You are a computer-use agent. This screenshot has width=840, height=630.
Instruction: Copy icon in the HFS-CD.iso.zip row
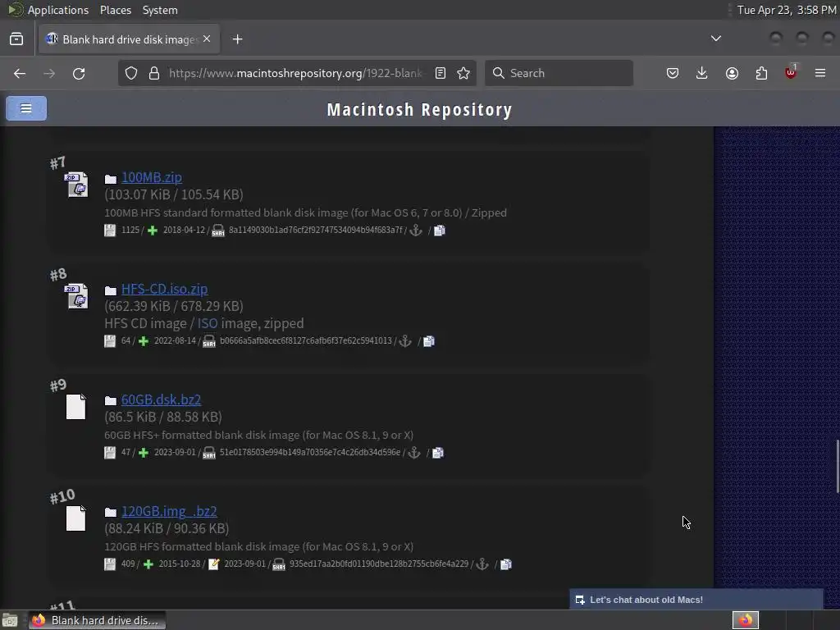[428, 341]
